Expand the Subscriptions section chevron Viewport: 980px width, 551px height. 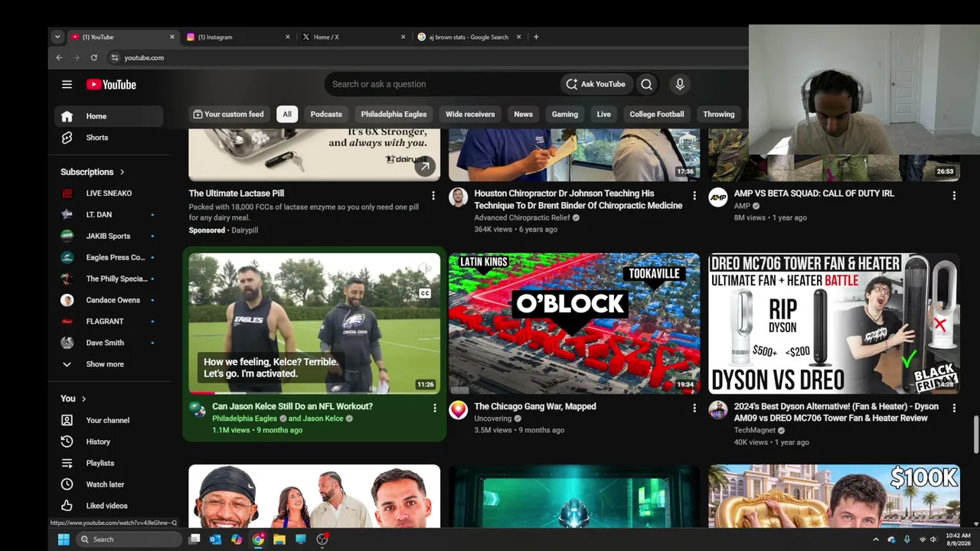pos(122,172)
